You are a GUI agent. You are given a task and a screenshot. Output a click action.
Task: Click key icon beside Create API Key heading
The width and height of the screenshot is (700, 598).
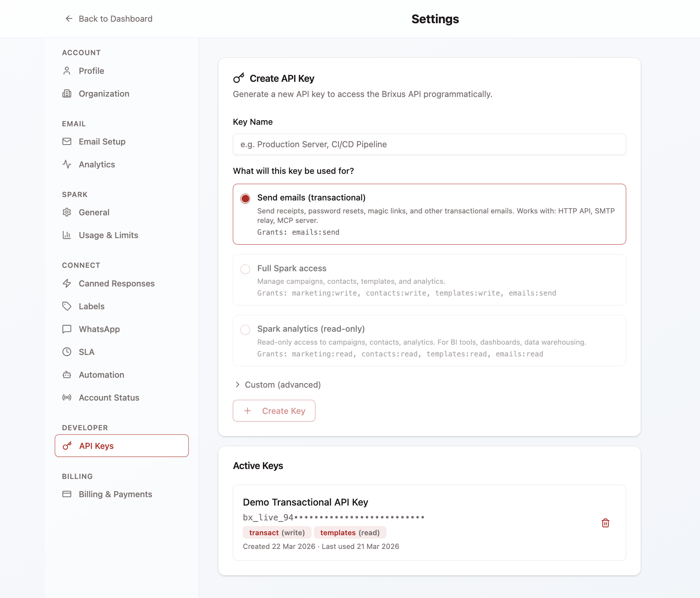click(x=239, y=78)
